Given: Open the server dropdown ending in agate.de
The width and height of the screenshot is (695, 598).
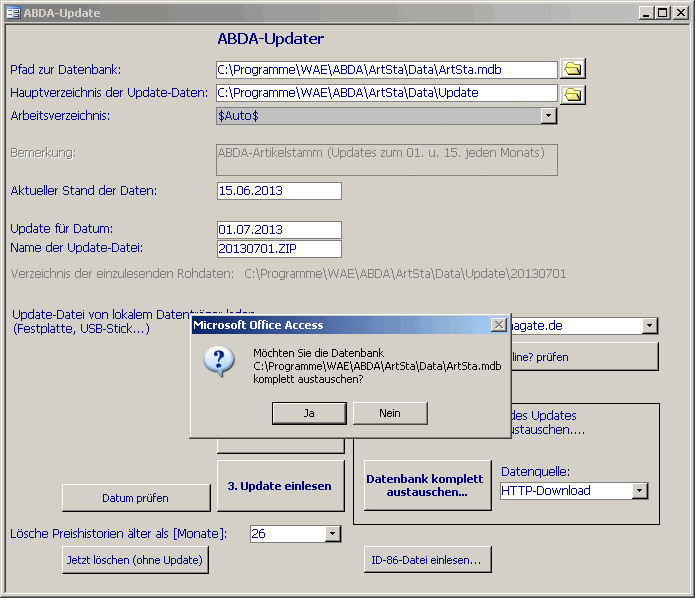Looking at the screenshot, I should coord(649,326).
